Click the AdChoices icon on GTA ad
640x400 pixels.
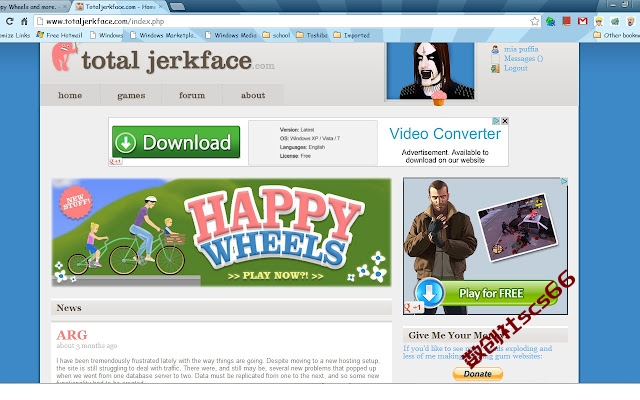(x=564, y=181)
